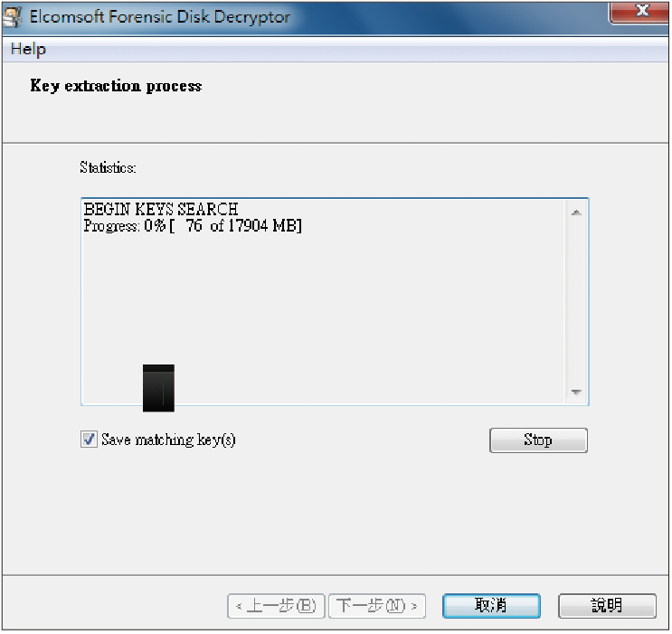
Task: Click the statistics scrollbar down arrow
Action: pos(576,392)
